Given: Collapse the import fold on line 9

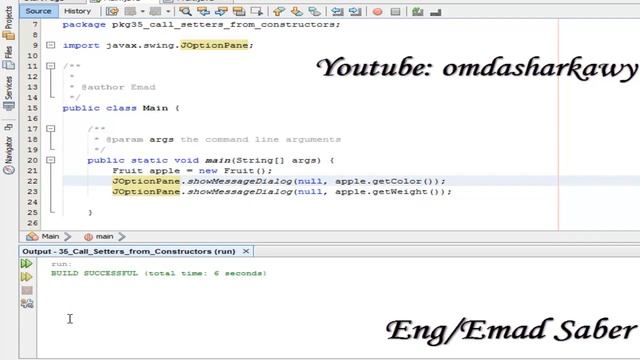Looking at the screenshot, I should point(51,45).
